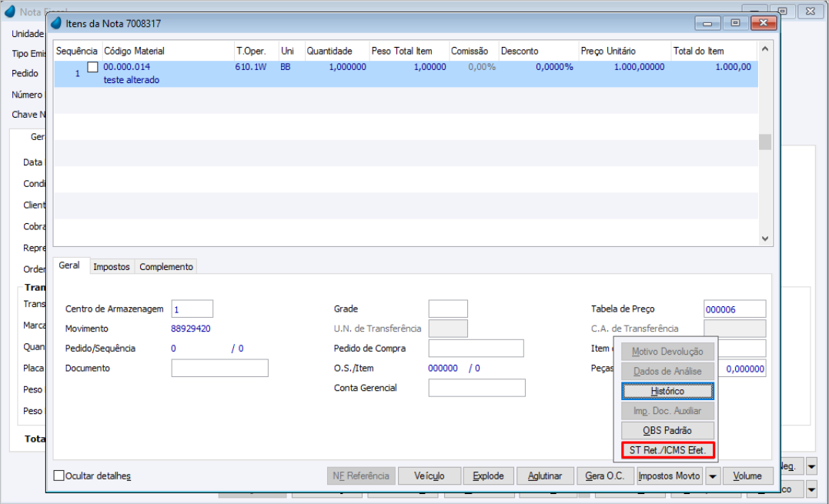This screenshot has height=504, width=829.
Task: Click the Explode button
Action: pyautogui.click(x=488, y=476)
